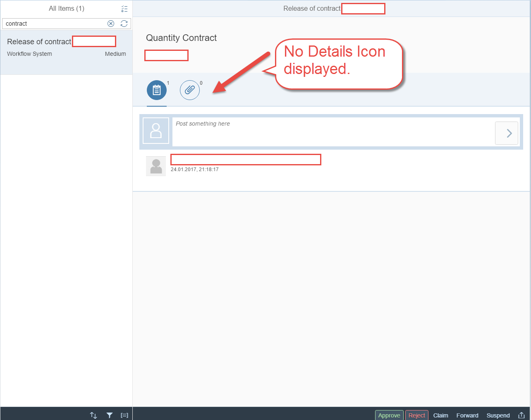The width and height of the screenshot is (531, 420).
Task: Open the user avatar beside post field
Action: (x=156, y=131)
